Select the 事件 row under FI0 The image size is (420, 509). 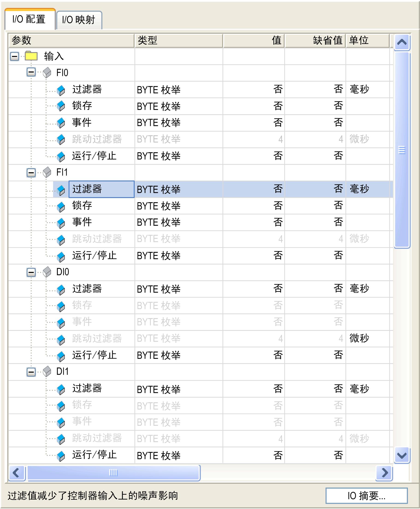pyautogui.click(x=82, y=122)
